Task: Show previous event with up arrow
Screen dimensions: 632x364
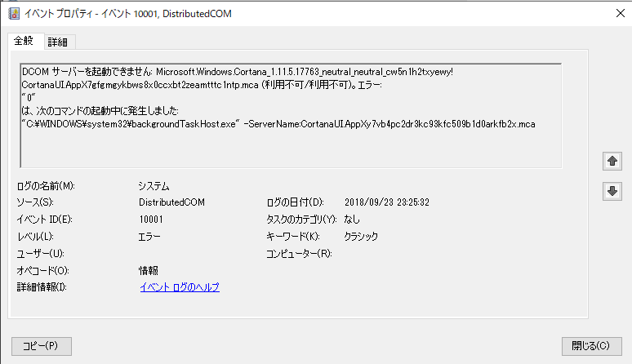Action: coord(612,161)
